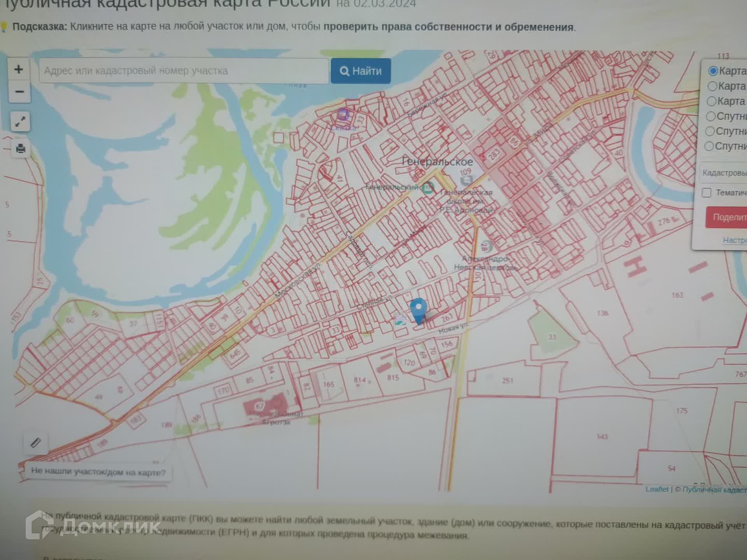This screenshot has height=560, width=747.
Task: Click the Александро-Невская церковь map icon
Action: tap(486, 246)
